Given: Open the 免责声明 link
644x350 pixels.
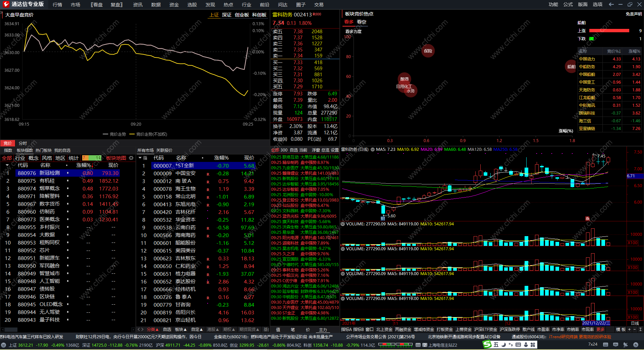Looking at the screenshot, I should tap(633, 14).
